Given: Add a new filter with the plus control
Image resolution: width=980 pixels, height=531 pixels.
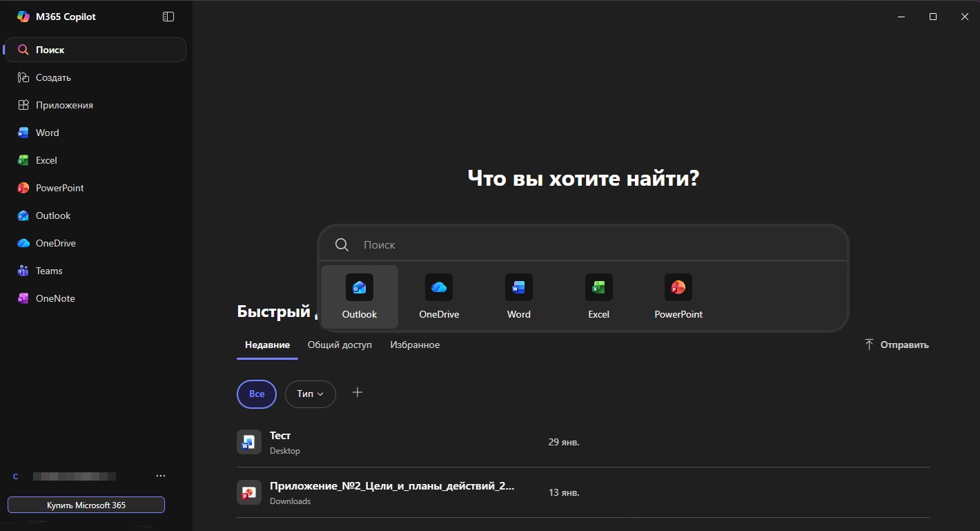Looking at the screenshot, I should click(x=357, y=392).
